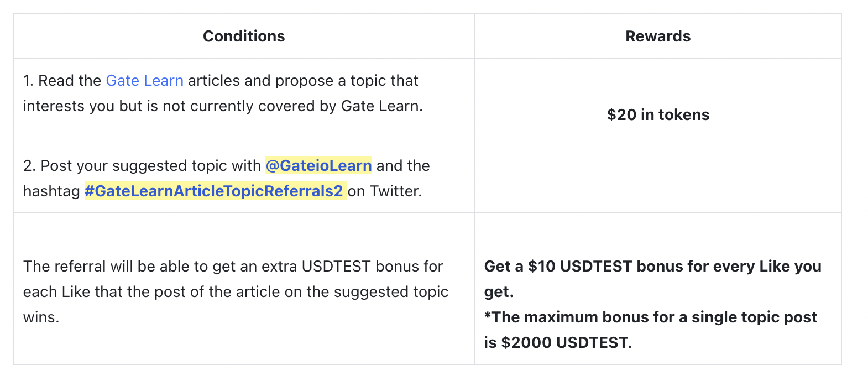The width and height of the screenshot is (868, 386).
Task: Click "2. Post your suggested topic with" text
Action: (142, 166)
